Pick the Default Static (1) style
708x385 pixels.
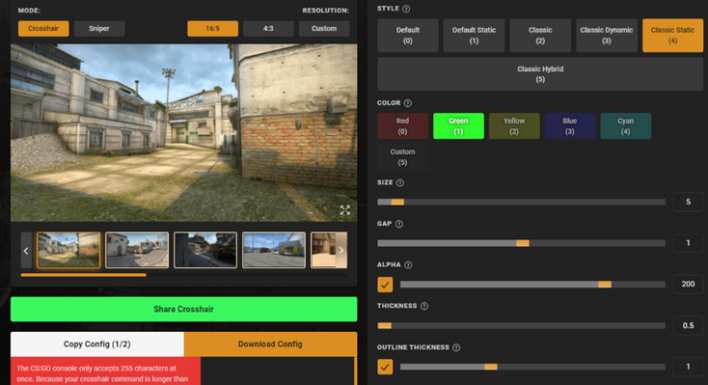click(474, 35)
